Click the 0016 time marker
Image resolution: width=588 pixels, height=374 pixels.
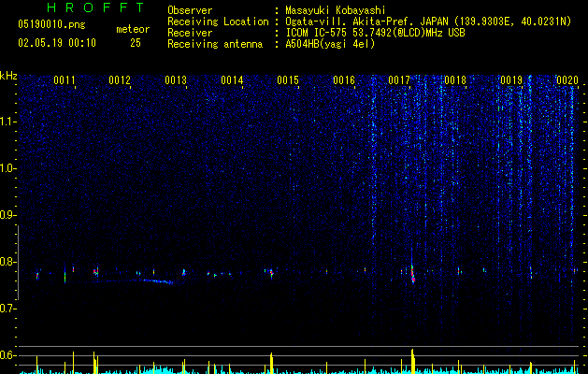344,79
